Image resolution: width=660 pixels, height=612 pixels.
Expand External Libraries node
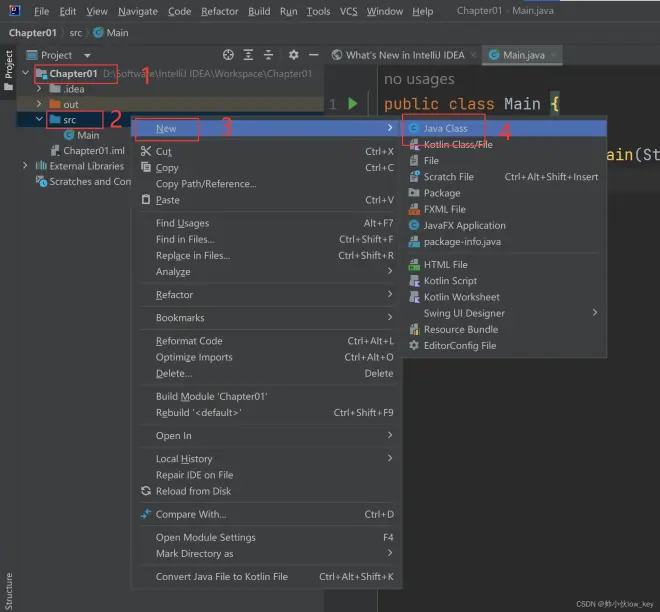25,166
